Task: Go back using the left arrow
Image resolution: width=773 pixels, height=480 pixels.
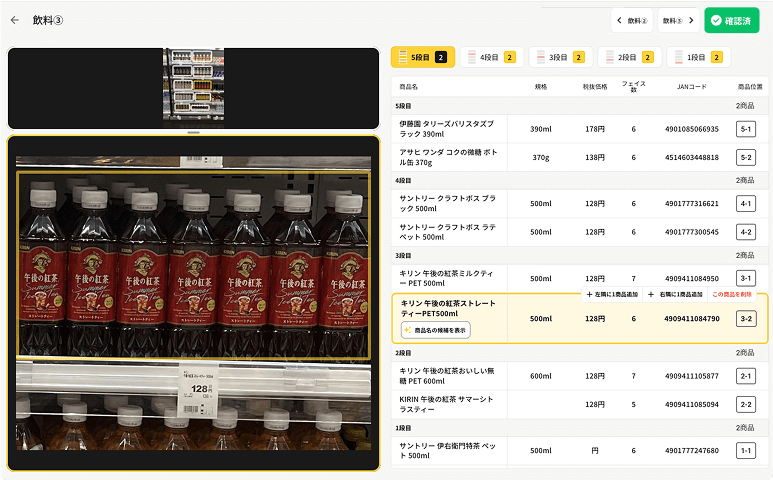Action: [15, 20]
